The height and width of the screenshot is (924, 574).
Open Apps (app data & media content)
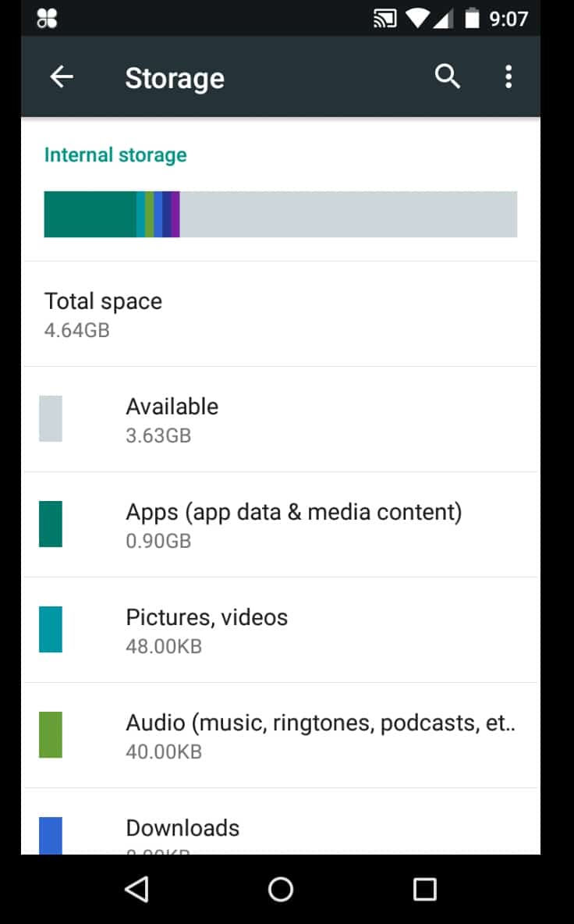(293, 524)
